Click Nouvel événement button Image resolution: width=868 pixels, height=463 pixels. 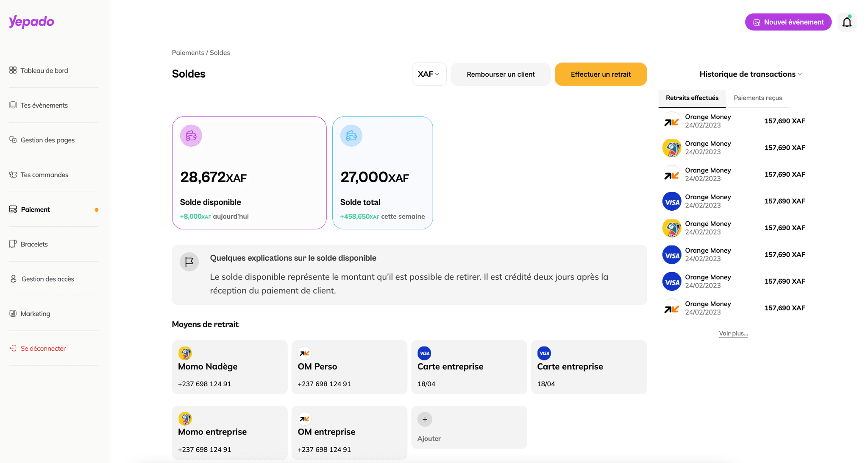pos(788,22)
